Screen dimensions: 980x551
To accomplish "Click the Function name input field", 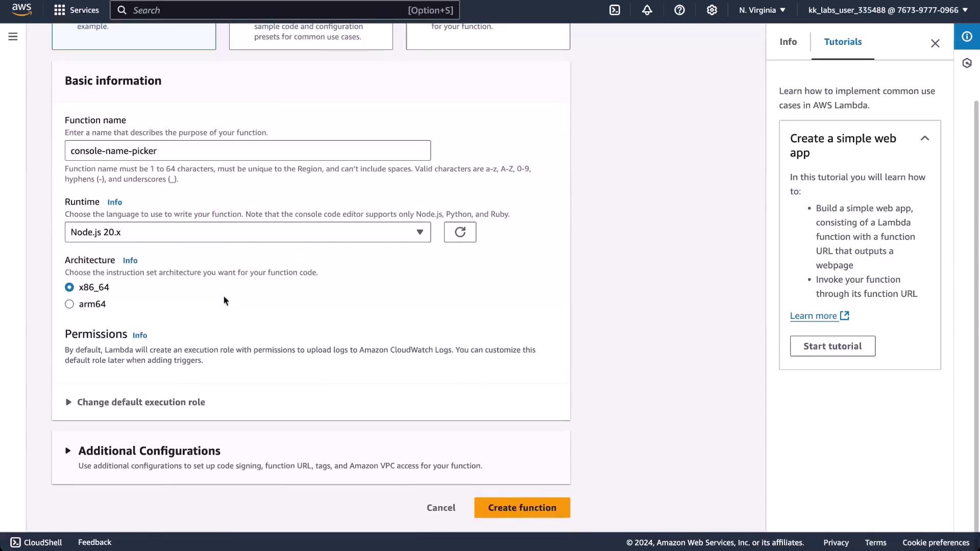I will pos(248,151).
